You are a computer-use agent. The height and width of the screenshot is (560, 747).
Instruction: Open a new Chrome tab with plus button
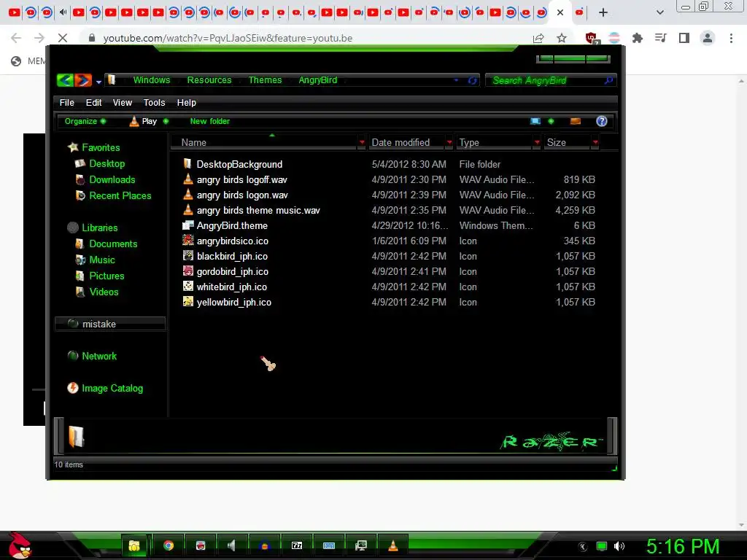pos(603,12)
